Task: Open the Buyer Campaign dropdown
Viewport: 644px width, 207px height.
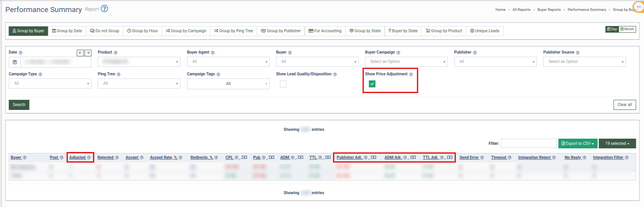Action: [x=406, y=62]
